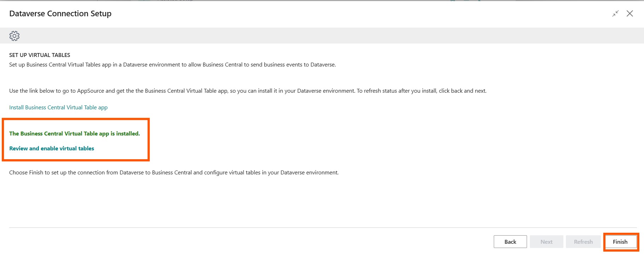This screenshot has height=254, width=644.
Task: Open Install Business Central Virtual Table app link
Action: [x=58, y=108]
